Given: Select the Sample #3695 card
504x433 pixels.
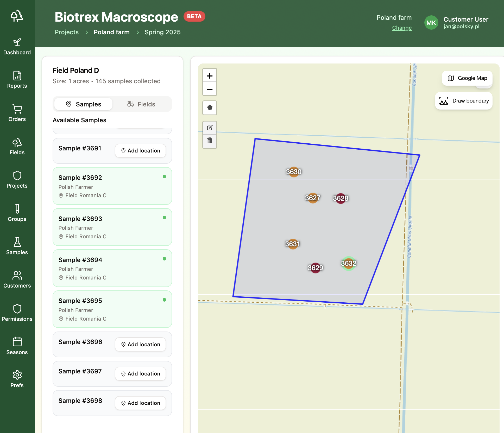Looking at the screenshot, I should click(112, 309).
